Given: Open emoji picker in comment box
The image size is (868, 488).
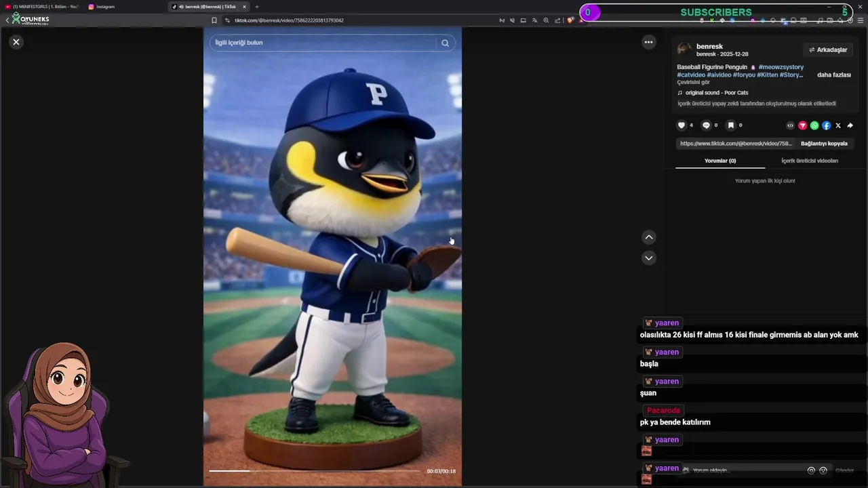Looking at the screenshot, I should pyautogui.click(x=823, y=470).
